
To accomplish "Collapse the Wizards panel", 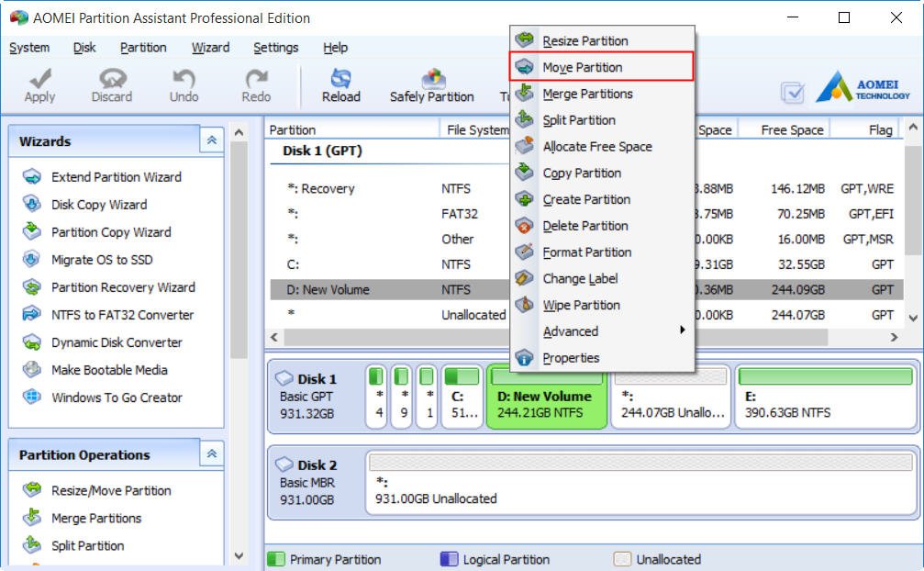I will click(212, 140).
